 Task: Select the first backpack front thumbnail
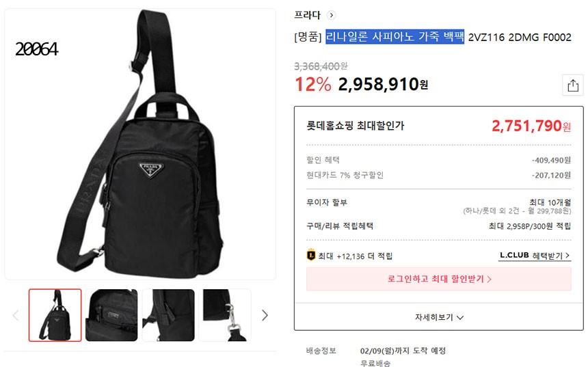55,315
